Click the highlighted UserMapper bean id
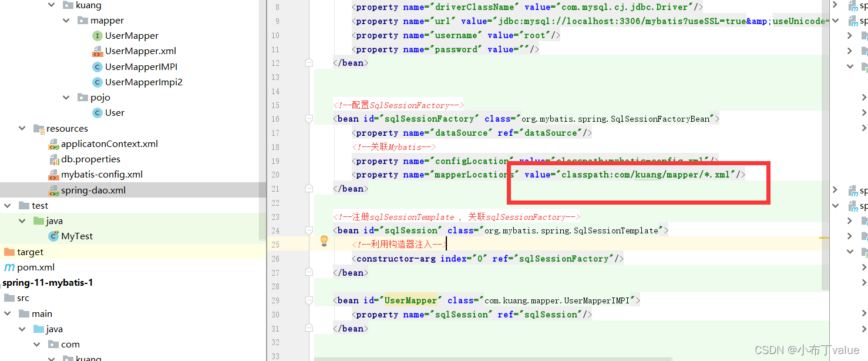This screenshot has width=868, height=361. pyautogui.click(x=411, y=300)
